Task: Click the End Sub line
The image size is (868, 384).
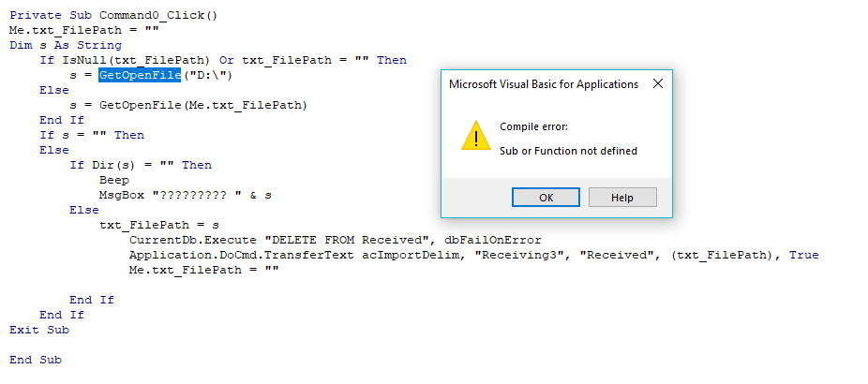Action: (36, 360)
